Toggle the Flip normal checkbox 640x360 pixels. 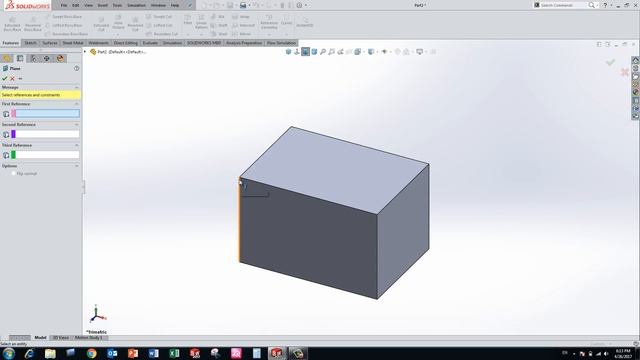pos(13,173)
